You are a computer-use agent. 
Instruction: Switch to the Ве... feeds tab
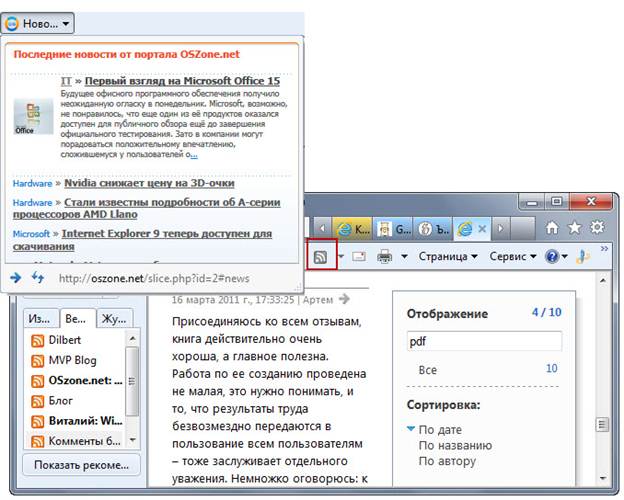(77, 318)
